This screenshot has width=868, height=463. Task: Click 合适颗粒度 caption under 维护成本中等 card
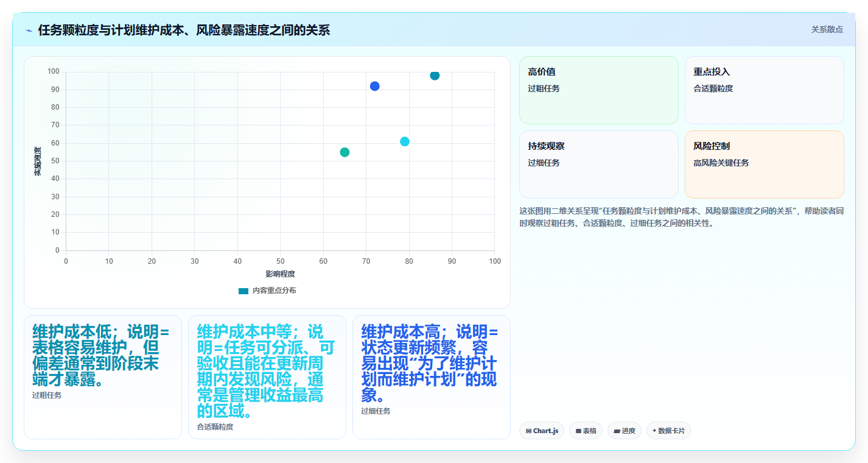point(215,427)
